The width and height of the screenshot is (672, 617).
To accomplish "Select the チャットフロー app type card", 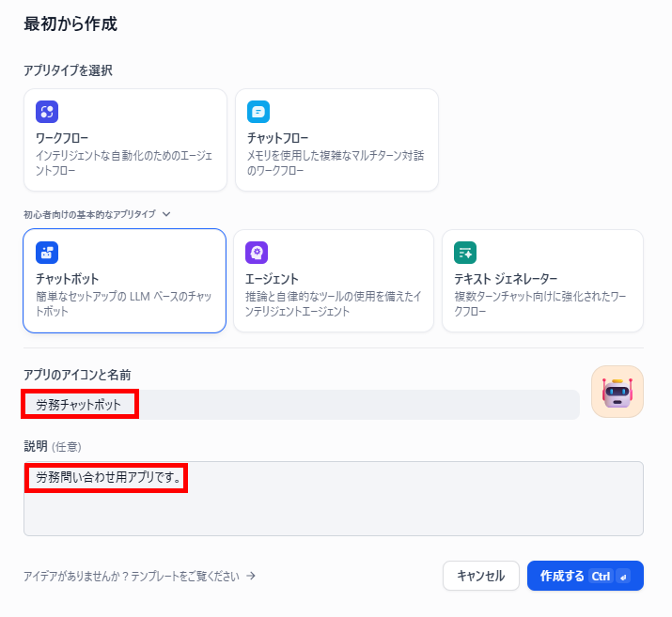I will click(x=336, y=140).
